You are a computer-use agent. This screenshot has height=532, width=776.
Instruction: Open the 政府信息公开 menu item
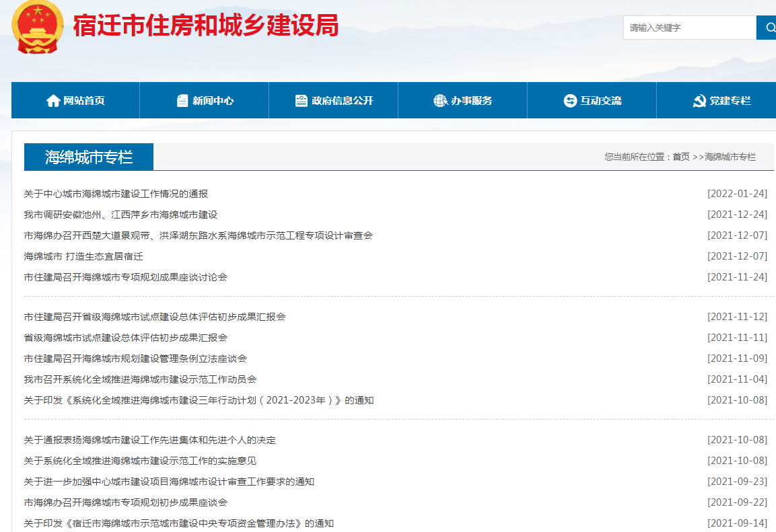(334, 100)
